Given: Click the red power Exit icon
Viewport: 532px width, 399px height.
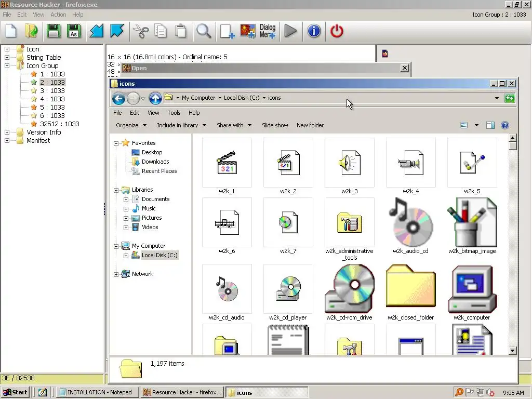Looking at the screenshot, I should (337, 31).
